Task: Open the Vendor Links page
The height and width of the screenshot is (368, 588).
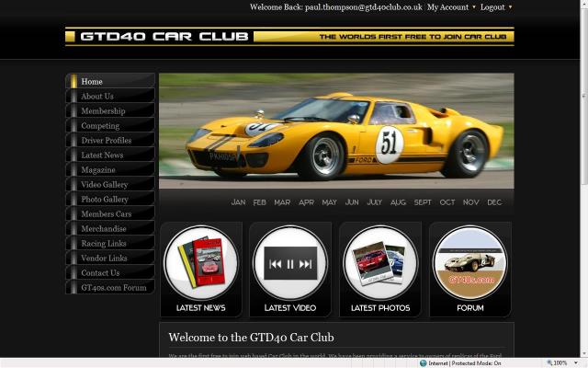Action: click(110, 258)
